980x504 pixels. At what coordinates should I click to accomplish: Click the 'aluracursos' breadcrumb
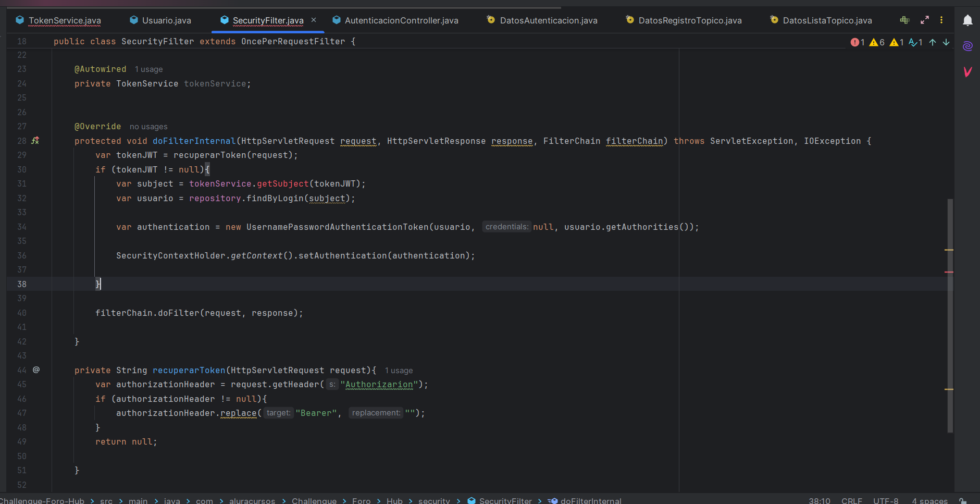coord(252,500)
